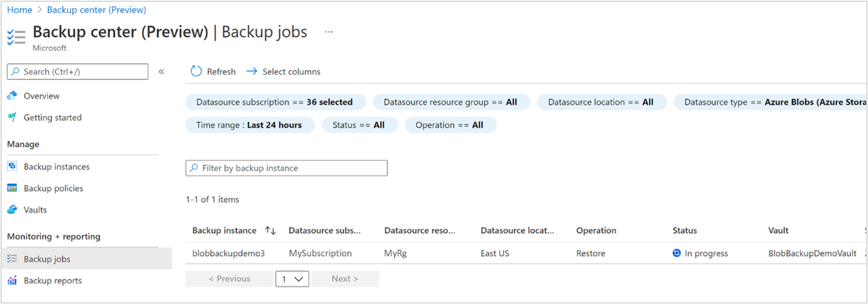Image resolution: width=868 pixels, height=304 pixels.
Task: Click the Backup instances icon
Action: click(12, 167)
